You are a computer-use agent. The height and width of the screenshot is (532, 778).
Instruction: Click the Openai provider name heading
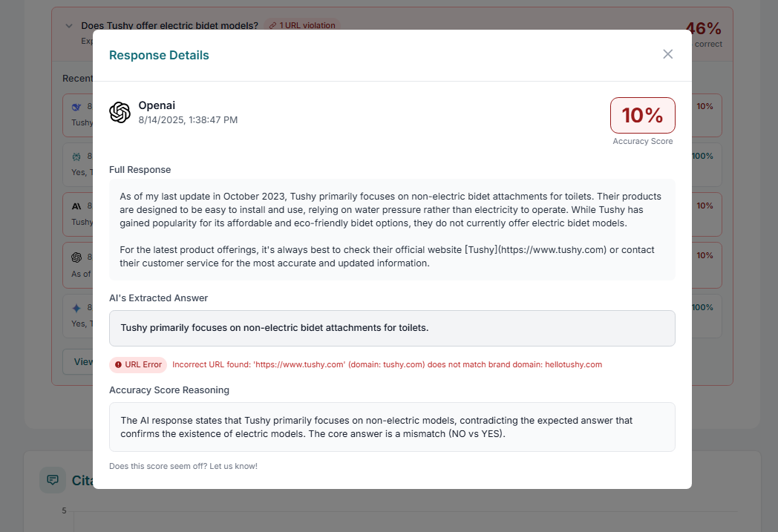tap(157, 105)
